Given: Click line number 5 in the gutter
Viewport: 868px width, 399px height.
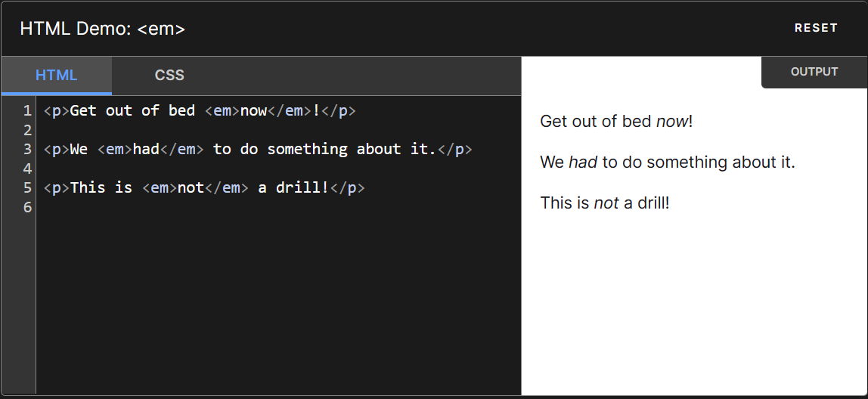Looking at the screenshot, I should pyautogui.click(x=27, y=187).
